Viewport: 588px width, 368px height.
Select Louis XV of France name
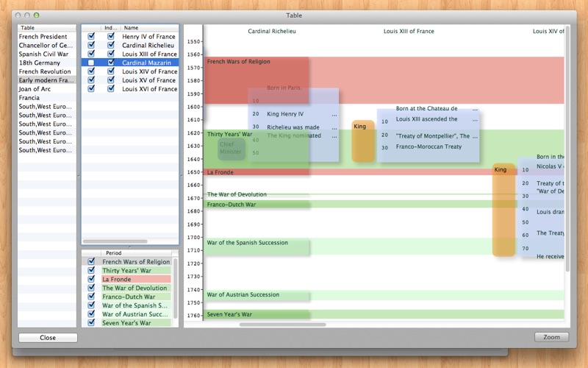[149, 80]
